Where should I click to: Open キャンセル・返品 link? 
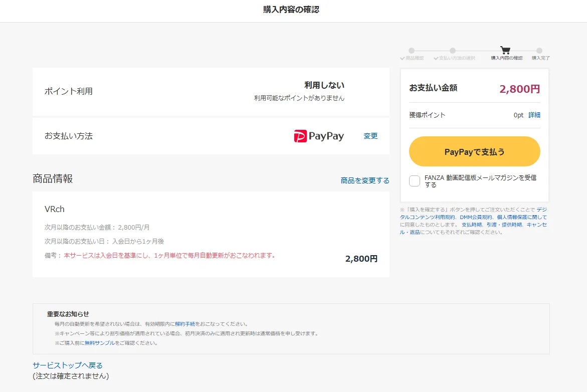click(x=537, y=225)
